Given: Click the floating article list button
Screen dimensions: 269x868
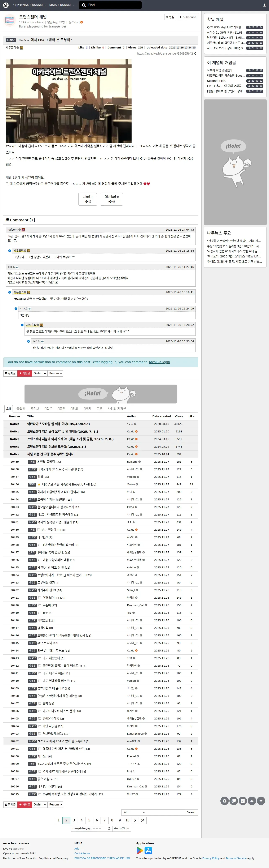Looking at the screenshot, I should [243, 801].
